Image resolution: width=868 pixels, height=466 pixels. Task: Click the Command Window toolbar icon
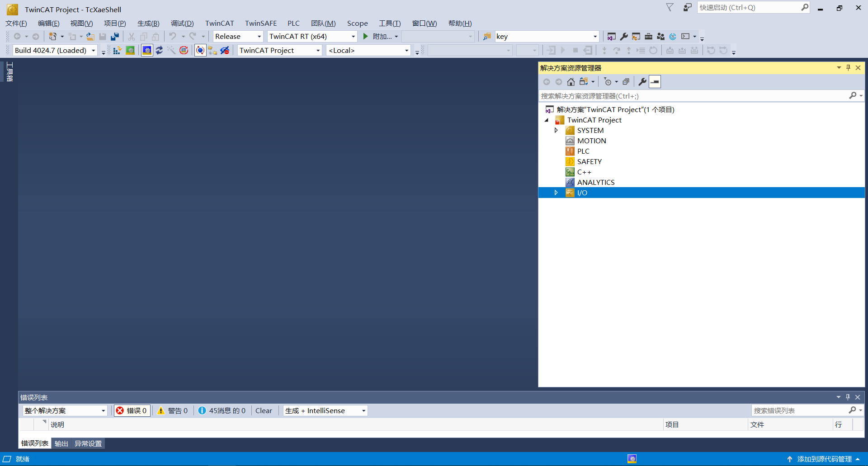(x=685, y=37)
